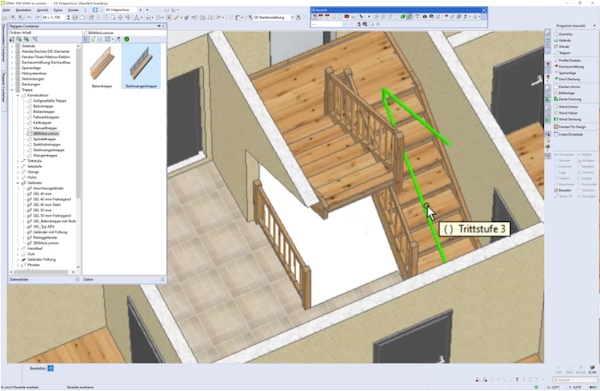Image resolution: width=600 pixels, height=391 pixels.
Task: Open the Ansicht menu
Action: pyautogui.click(x=42, y=10)
